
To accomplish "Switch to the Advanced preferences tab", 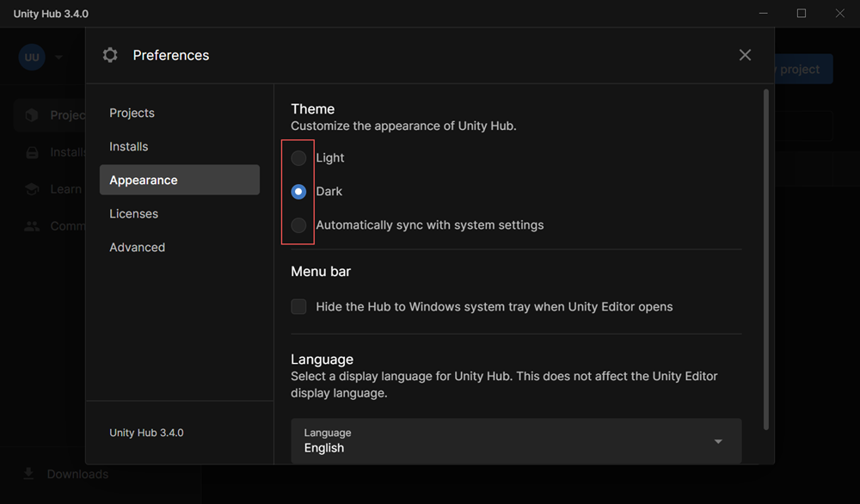I will (x=137, y=248).
